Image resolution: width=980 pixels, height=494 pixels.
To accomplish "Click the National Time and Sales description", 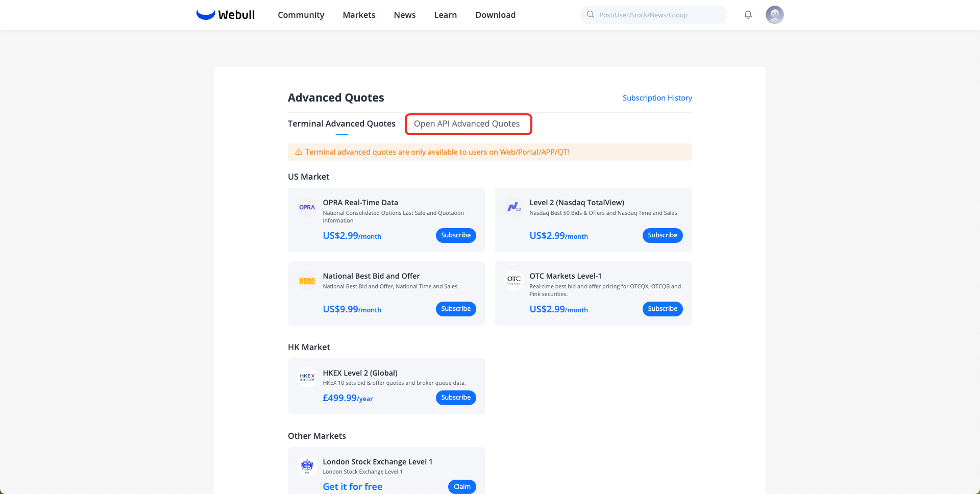I will pyautogui.click(x=390, y=286).
